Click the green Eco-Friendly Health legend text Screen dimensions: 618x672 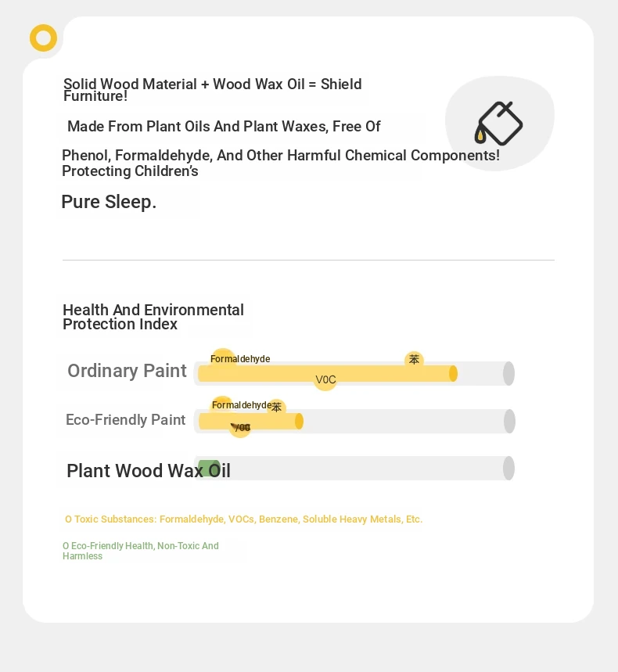tap(141, 551)
